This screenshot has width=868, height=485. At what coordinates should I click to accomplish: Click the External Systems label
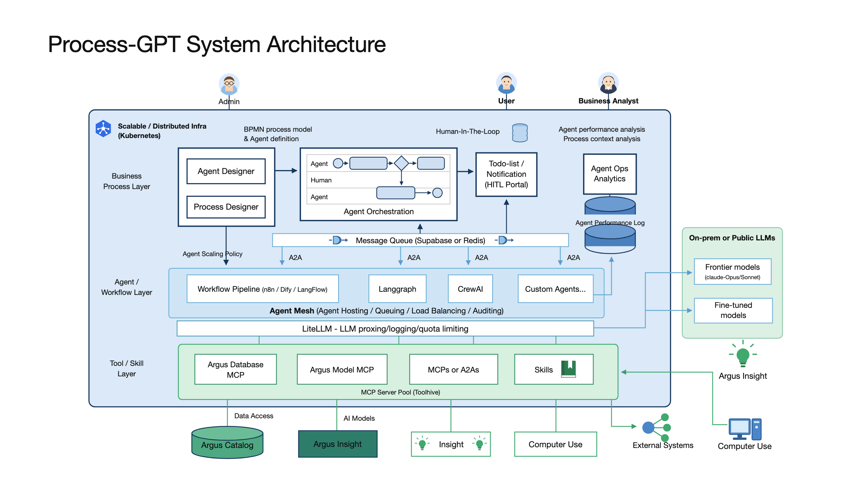663,445
